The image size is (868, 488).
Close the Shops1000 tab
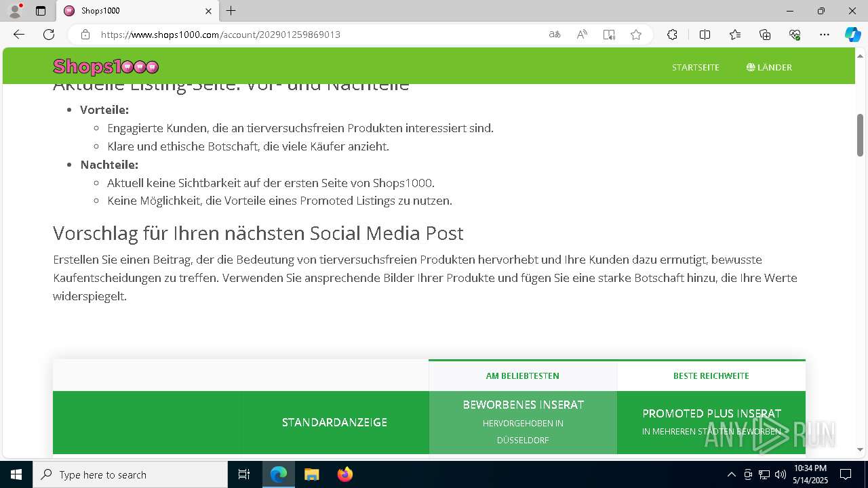pyautogui.click(x=209, y=11)
